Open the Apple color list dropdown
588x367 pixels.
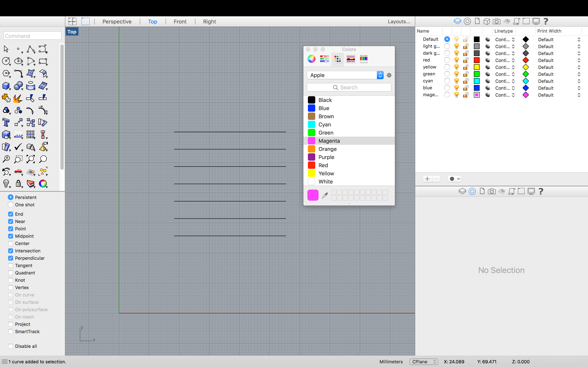click(380, 75)
